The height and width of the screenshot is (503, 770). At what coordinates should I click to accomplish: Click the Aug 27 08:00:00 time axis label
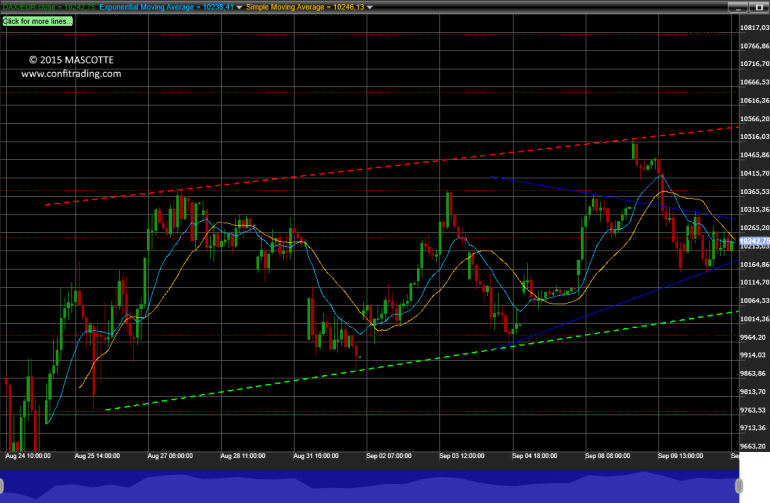[170, 456]
